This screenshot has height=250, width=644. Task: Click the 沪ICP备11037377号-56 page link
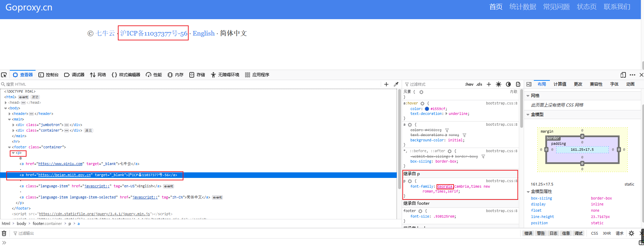pyautogui.click(x=154, y=33)
